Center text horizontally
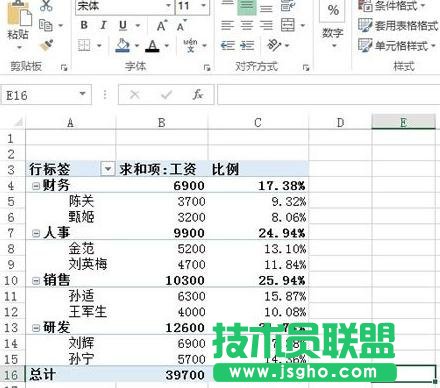Viewport: 440px width, 388px height. coord(247,25)
